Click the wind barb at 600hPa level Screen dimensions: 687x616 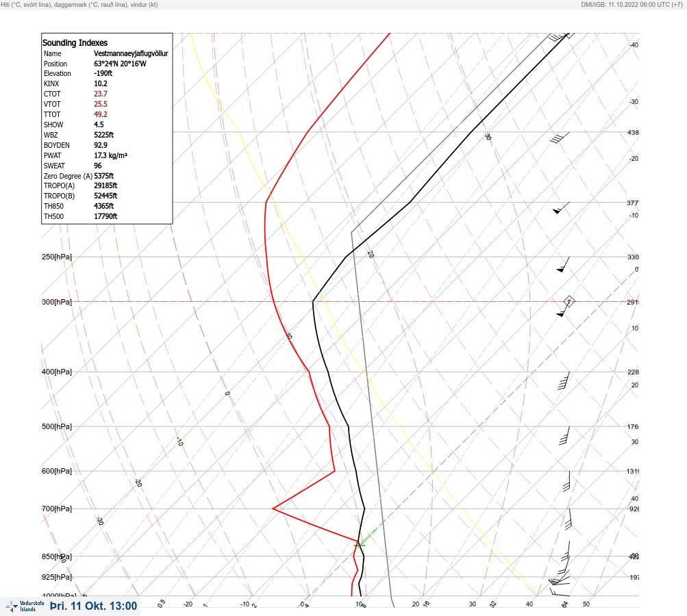coord(566,480)
